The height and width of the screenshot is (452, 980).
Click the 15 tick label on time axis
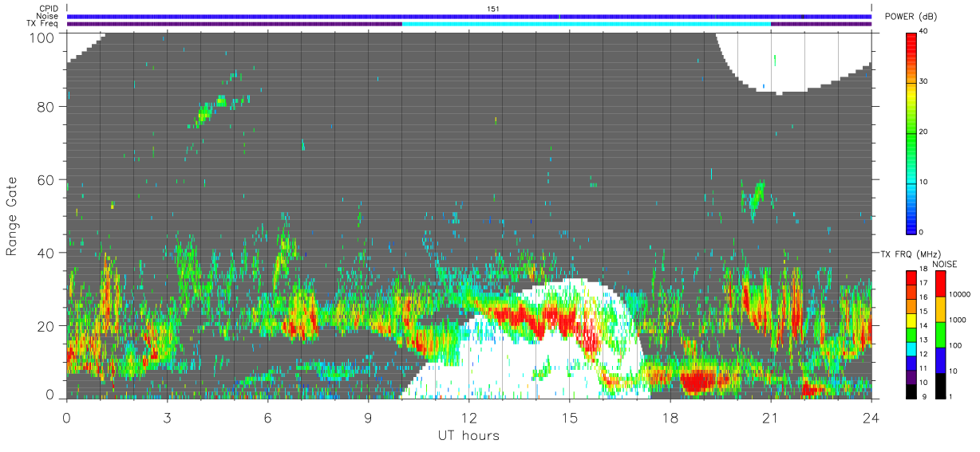(x=569, y=417)
